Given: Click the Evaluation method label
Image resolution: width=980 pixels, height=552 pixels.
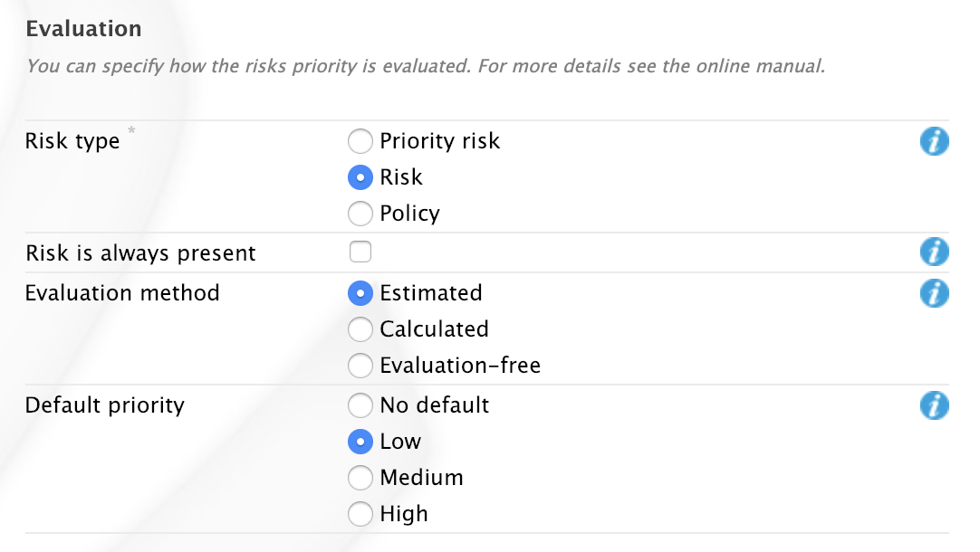Looking at the screenshot, I should [122, 293].
